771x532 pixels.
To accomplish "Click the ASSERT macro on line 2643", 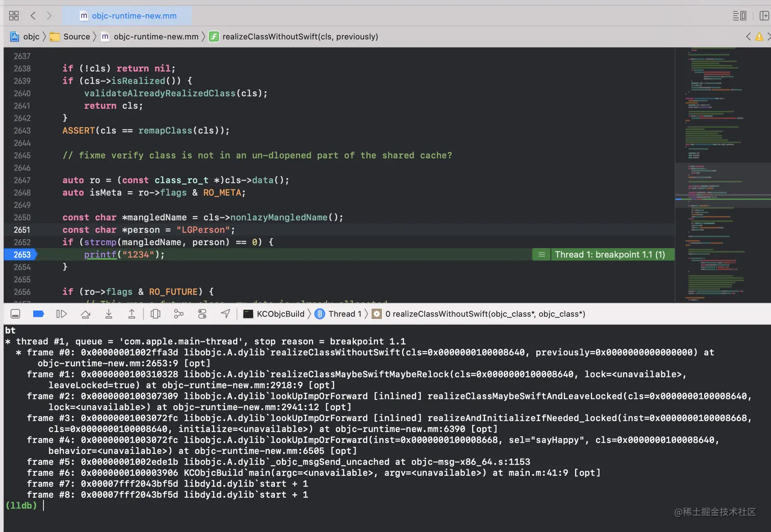I will (79, 130).
